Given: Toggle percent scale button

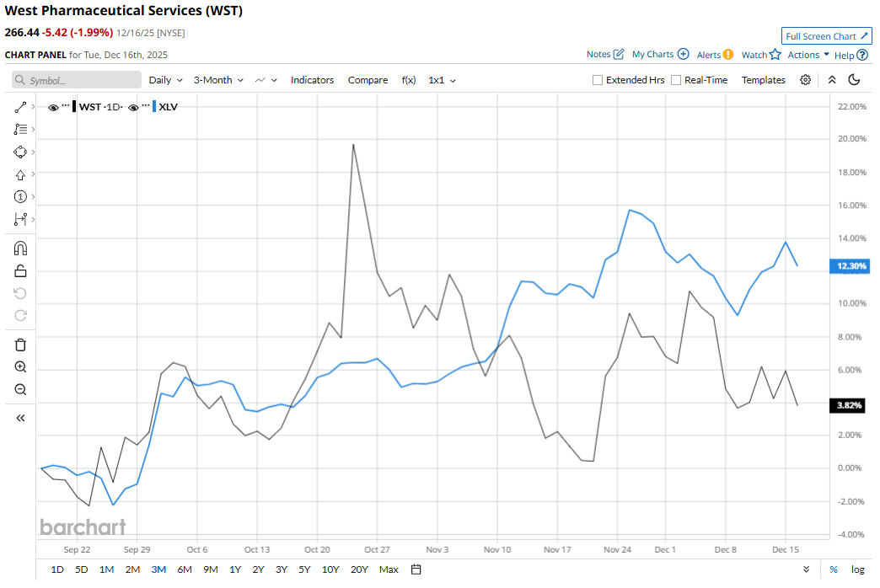Looking at the screenshot, I should tap(834, 569).
